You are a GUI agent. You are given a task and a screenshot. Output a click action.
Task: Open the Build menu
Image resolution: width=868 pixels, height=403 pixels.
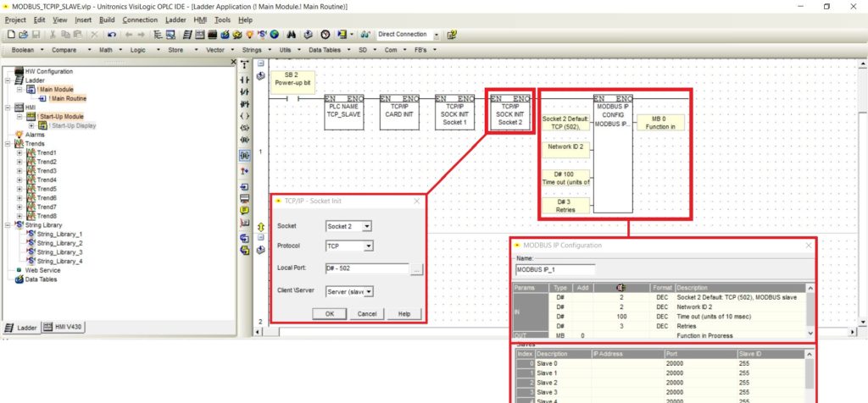107,20
